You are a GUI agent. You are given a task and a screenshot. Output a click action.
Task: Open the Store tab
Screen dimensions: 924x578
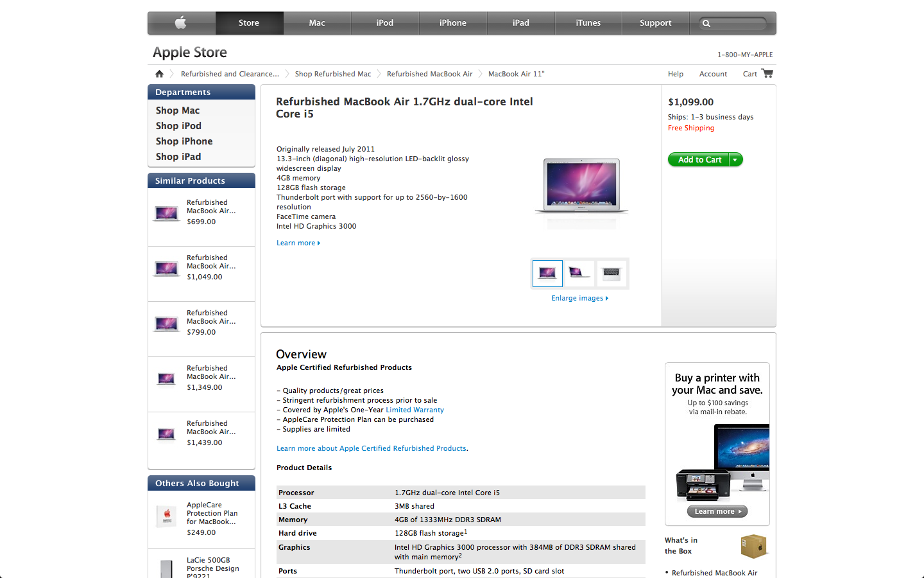(249, 23)
